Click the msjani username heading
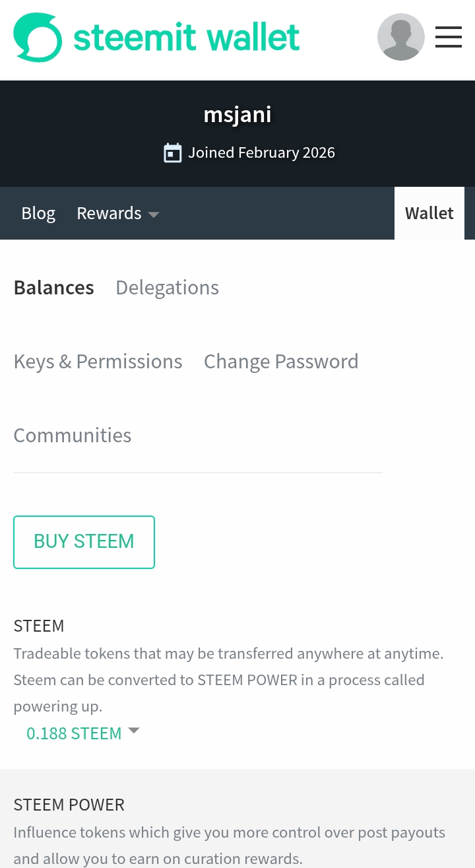This screenshot has height=868, width=475. coord(237,115)
